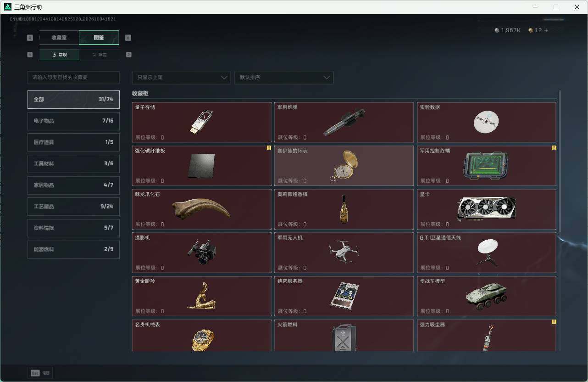Click the E key hint beside 图鉴
The width and height of the screenshot is (588, 382).
point(128,38)
